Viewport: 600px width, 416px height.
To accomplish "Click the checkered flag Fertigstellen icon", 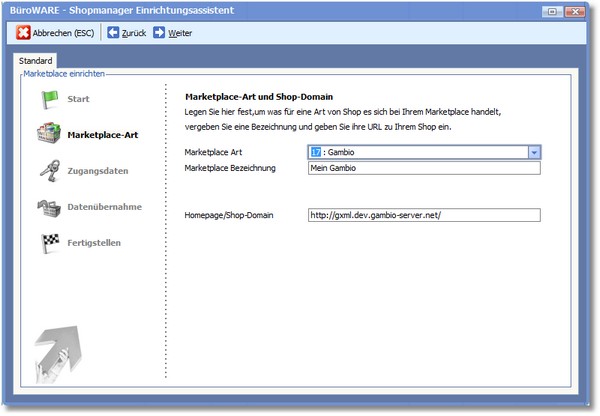I will [49, 242].
